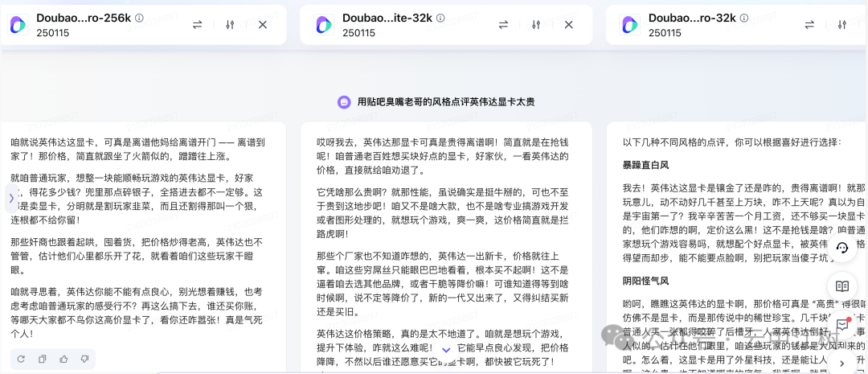Show info for Doubao ro-256k model

(140, 18)
